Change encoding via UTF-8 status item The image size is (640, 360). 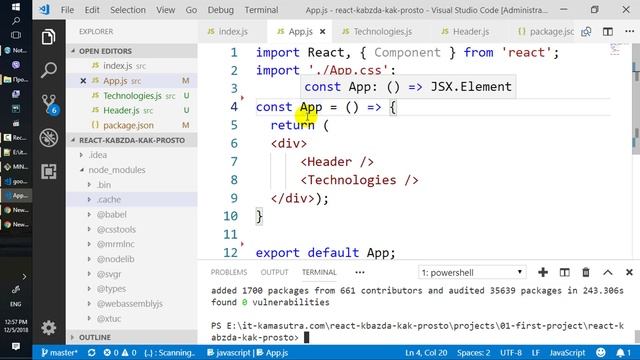click(x=511, y=353)
